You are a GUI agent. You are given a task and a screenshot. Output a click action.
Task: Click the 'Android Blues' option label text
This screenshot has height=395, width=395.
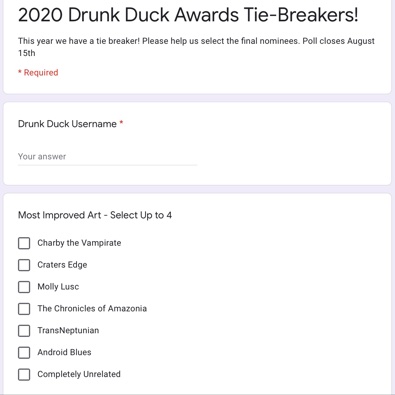click(64, 352)
